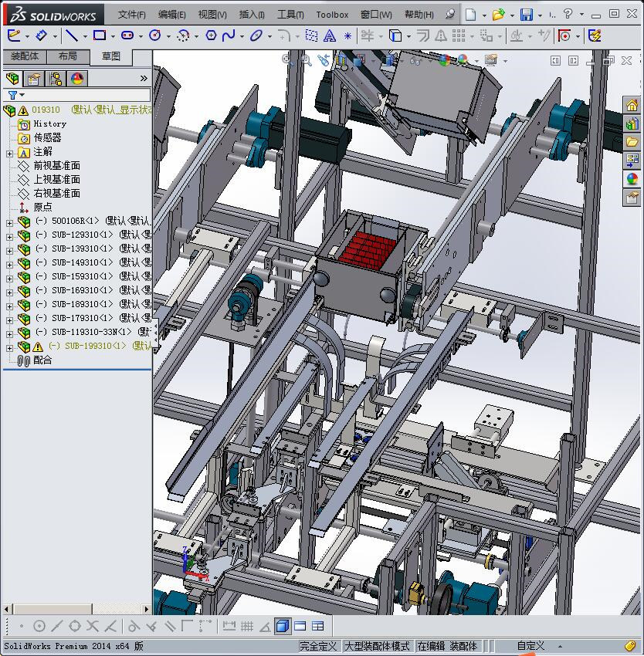Image resolution: width=644 pixels, height=656 pixels.
Task: Select the Spline sketch tool
Action: tap(229, 36)
